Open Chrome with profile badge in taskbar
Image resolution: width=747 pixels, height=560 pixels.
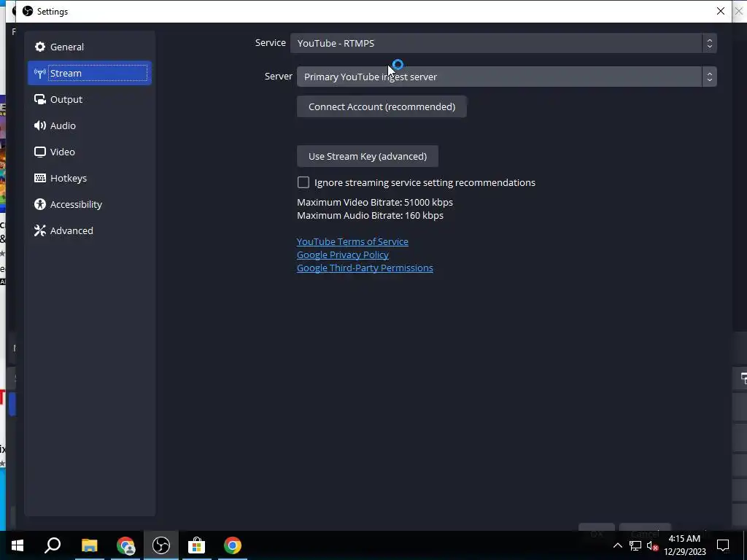point(125,545)
